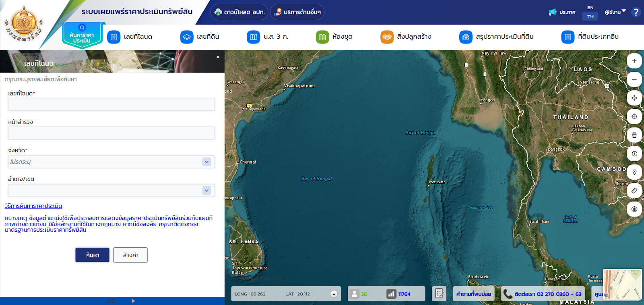Open วิธีการค้นหาราคาประเมิน help link
Image resolution: width=644 pixels, height=305 pixels.
(33, 206)
